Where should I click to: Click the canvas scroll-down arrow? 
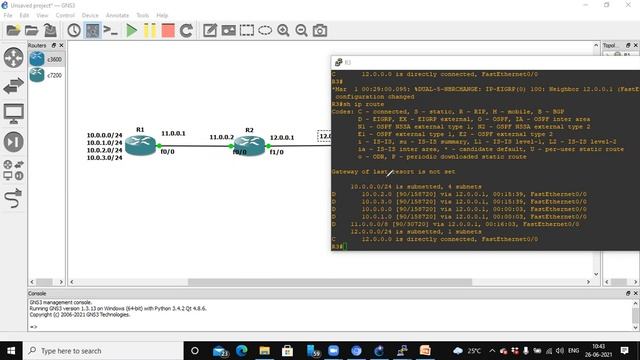[x=596, y=274]
